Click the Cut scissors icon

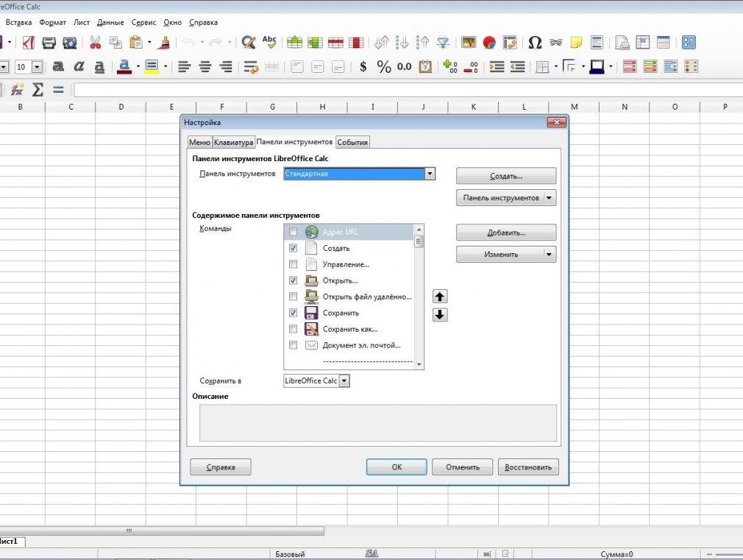(95, 43)
